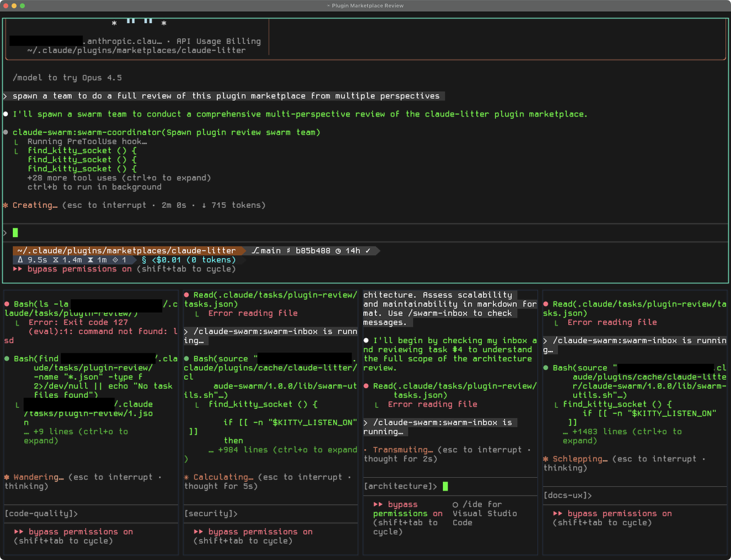Viewport: 731px width, 560px height.
Task: Click the red bullet before Bash(ls -la
Action: pyautogui.click(x=7, y=304)
